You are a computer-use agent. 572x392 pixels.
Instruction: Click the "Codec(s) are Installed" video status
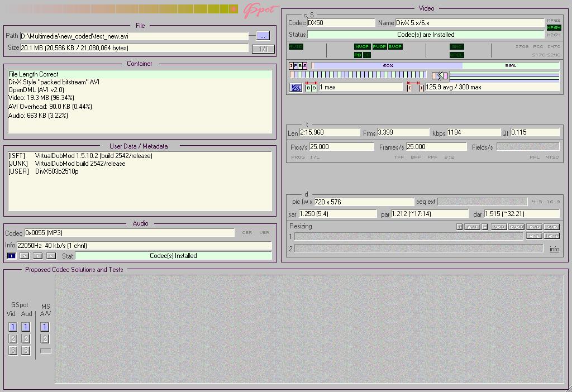[426, 35]
